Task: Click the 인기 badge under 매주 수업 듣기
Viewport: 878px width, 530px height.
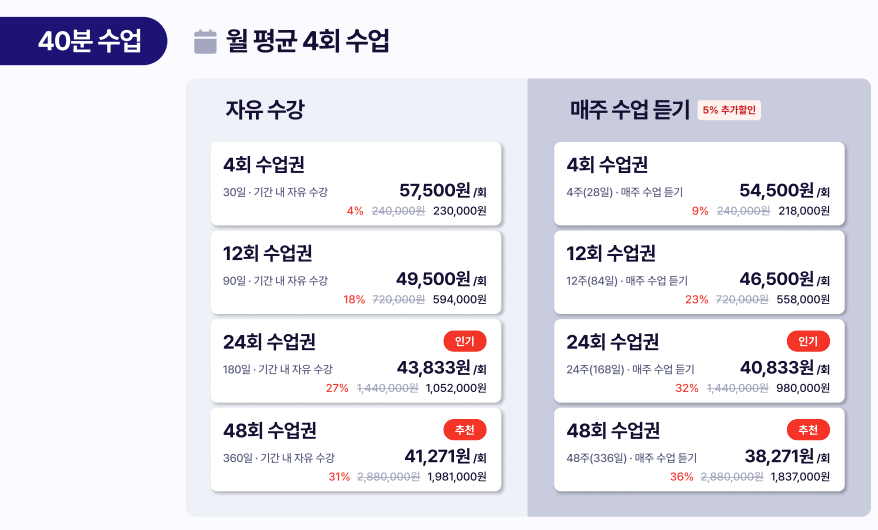Action: (x=808, y=341)
